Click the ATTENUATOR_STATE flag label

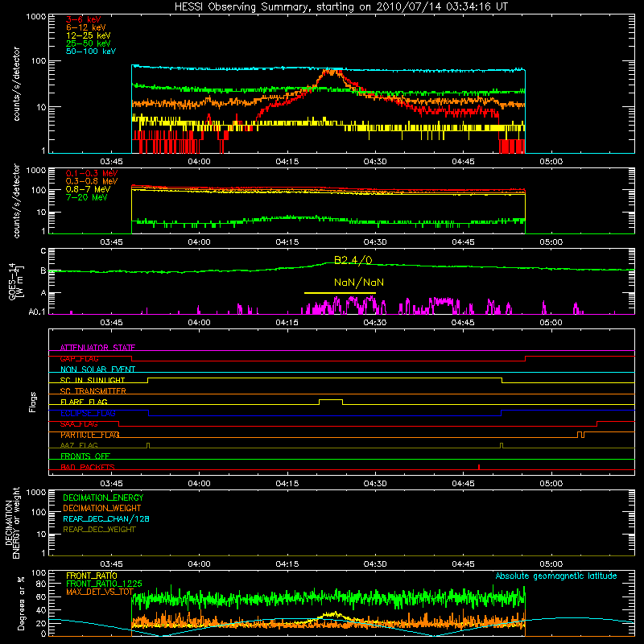pyautogui.click(x=97, y=348)
